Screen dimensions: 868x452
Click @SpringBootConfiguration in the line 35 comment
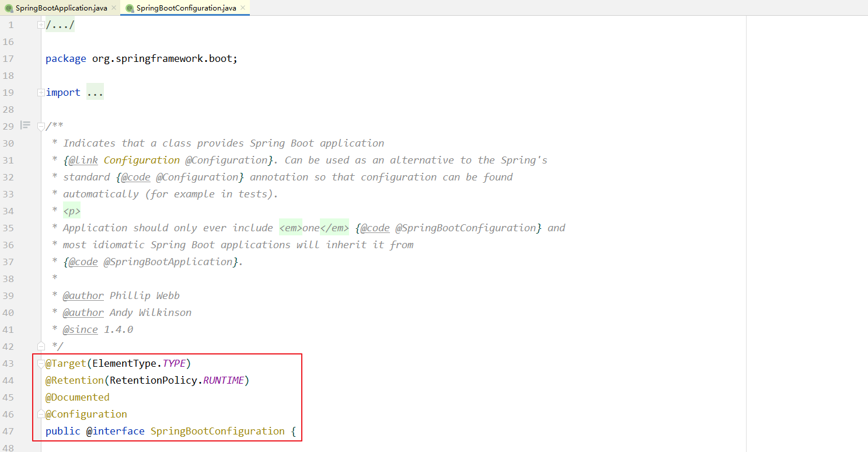[x=465, y=228]
